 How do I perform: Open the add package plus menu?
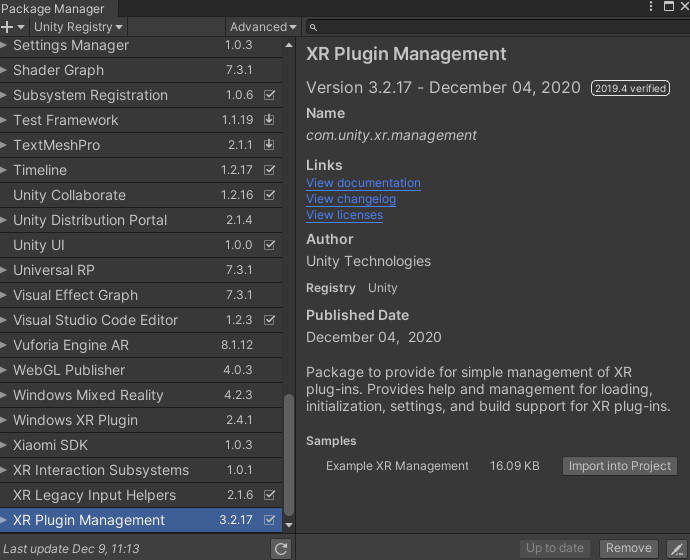click(12, 27)
